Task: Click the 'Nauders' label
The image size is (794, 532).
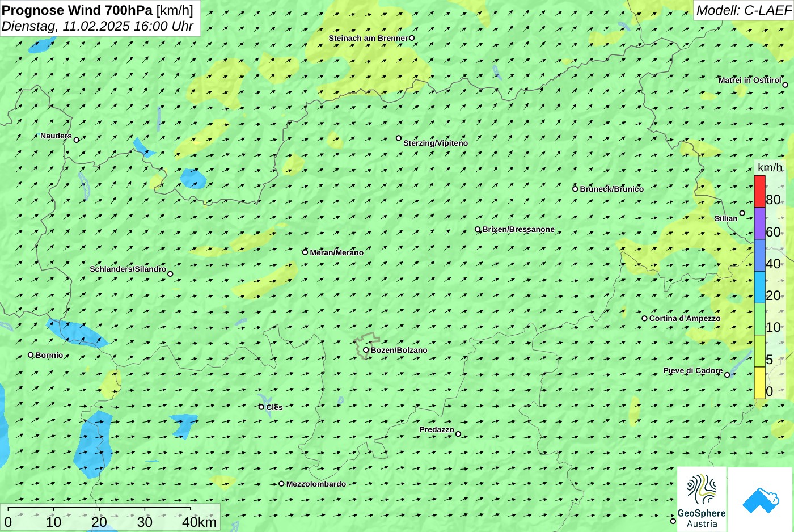Action: click(56, 136)
